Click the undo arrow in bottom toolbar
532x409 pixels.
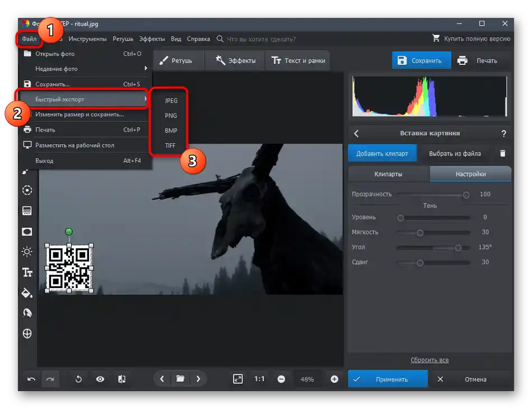coord(31,379)
